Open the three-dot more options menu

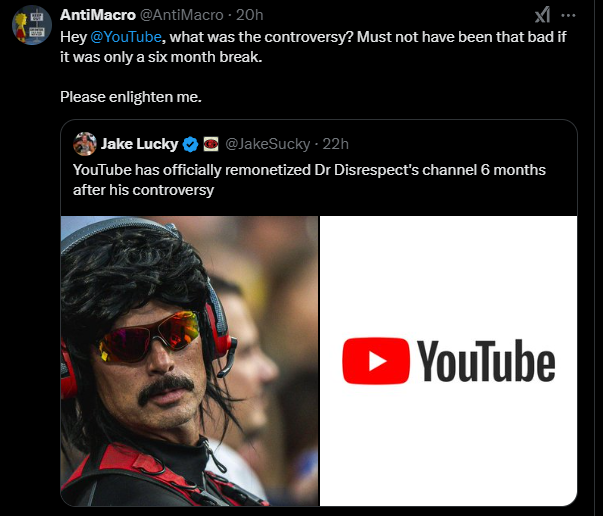coord(568,15)
